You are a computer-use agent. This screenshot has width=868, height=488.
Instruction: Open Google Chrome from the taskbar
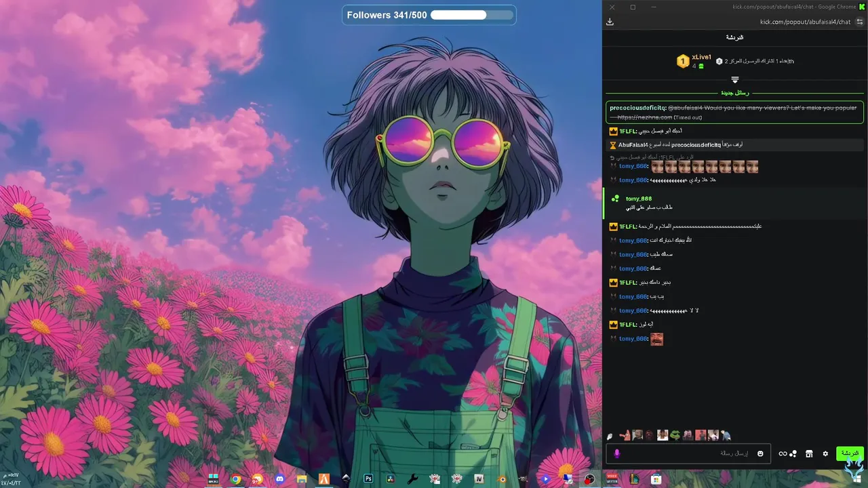(235, 479)
